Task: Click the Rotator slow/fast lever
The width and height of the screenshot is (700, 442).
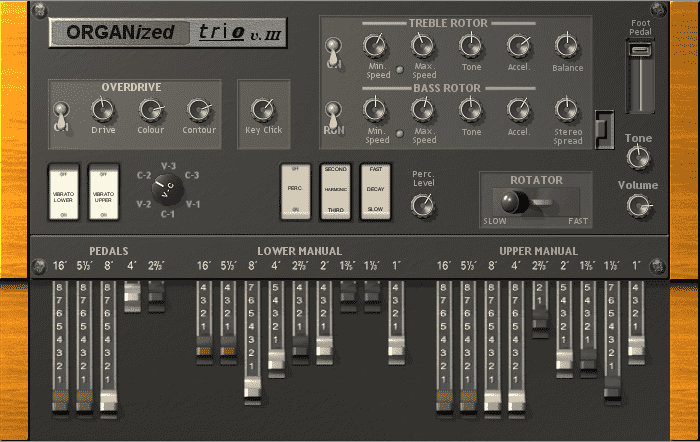Action: (x=515, y=202)
